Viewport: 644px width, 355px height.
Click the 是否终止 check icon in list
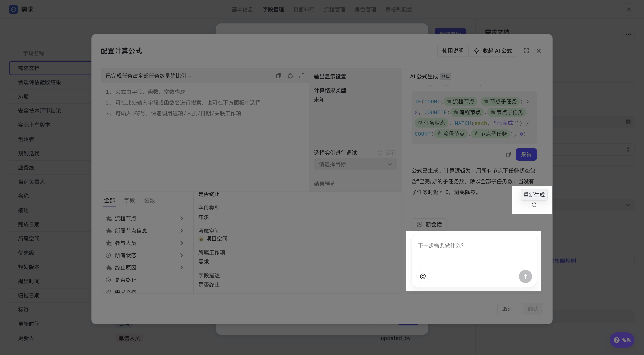[108, 280]
